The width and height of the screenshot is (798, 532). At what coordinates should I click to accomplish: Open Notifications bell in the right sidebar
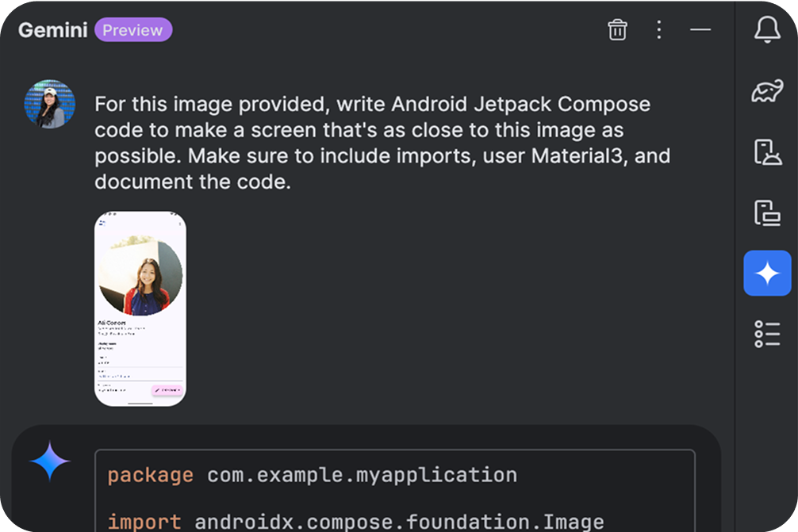pyautogui.click(x=767, y=30)
